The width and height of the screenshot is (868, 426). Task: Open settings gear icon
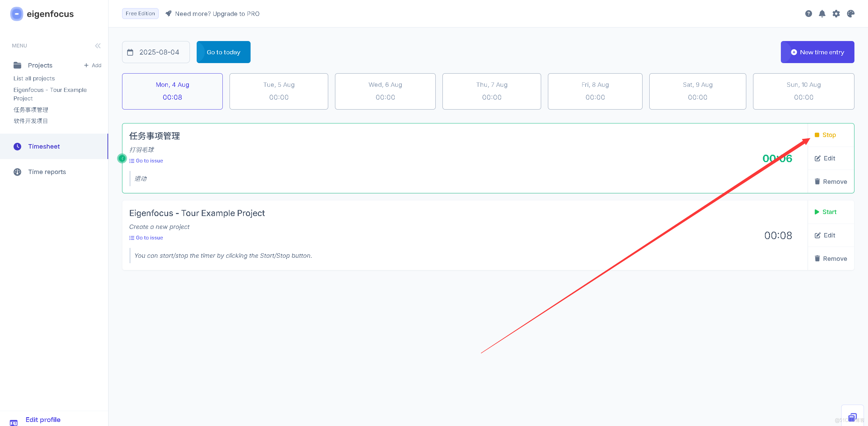(836, 14)
